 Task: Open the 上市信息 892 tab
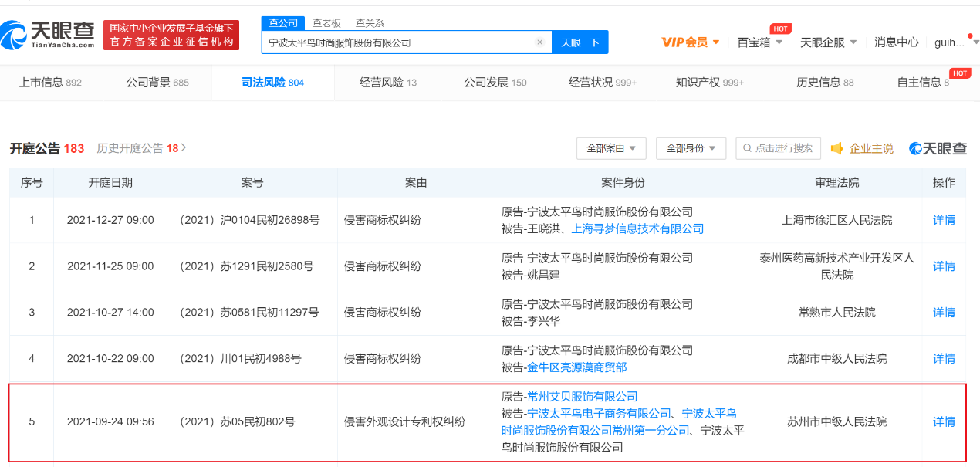tap(50, 83)
